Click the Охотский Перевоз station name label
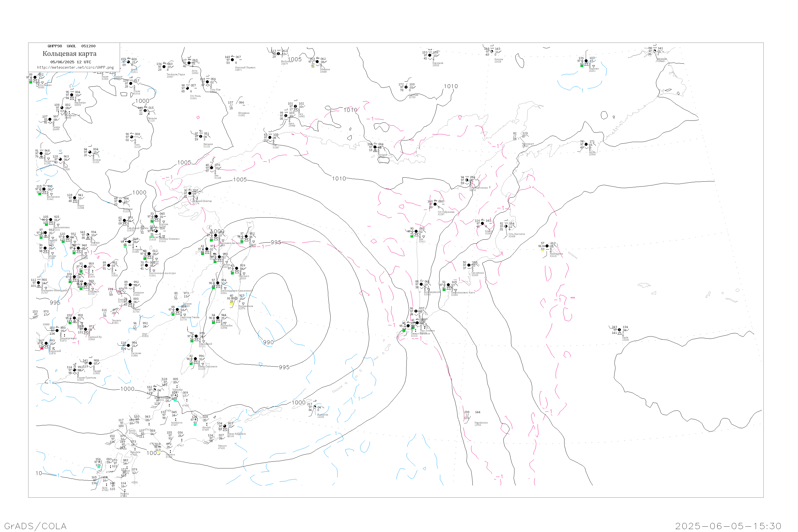 click(245, 68)
